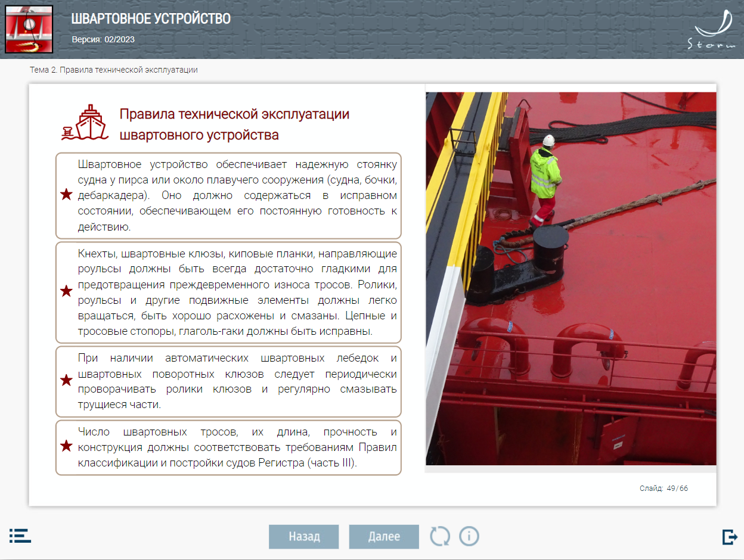Click the Назад button
Screen dimensions: 744x560
[x=304, y=536]
